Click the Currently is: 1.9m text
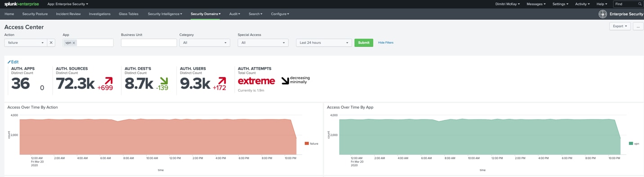Viewport: 644px width, 177px height. pos(251,91)
